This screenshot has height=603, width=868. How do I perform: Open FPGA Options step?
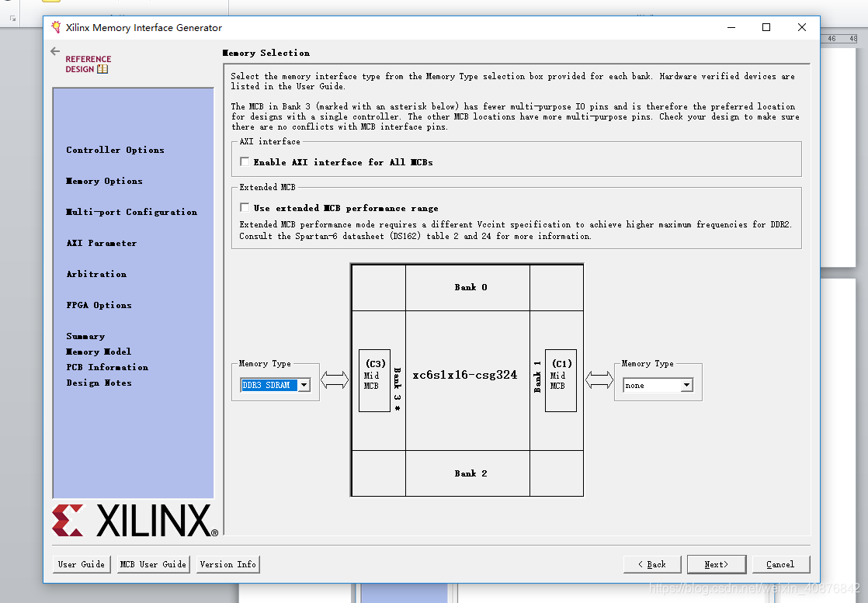pos(99,305)
